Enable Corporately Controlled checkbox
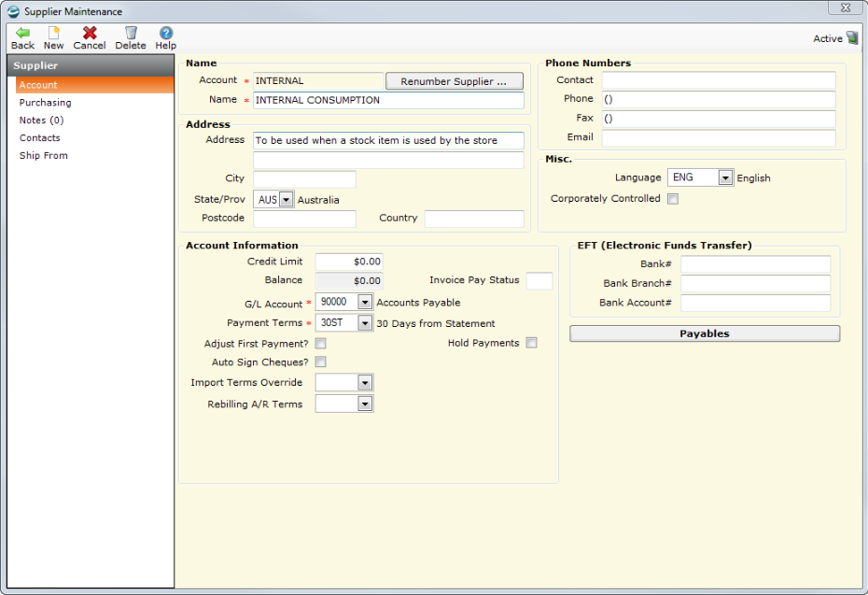868x595 pixels. pyautogui.click(x=673, y=199)
